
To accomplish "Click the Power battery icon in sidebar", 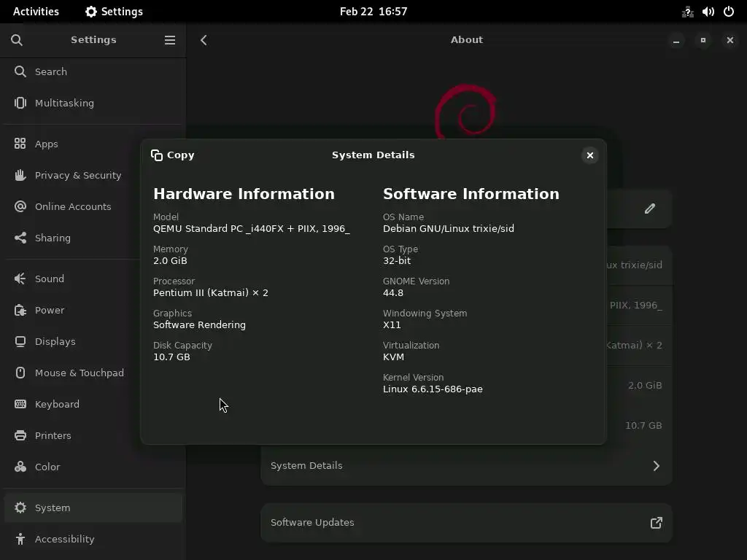I will pos(20,311).
